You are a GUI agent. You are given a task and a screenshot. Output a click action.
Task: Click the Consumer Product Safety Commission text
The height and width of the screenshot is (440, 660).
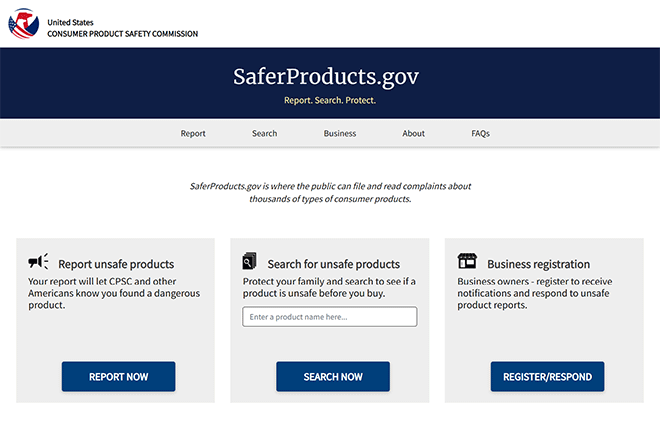tap(123, 34)
